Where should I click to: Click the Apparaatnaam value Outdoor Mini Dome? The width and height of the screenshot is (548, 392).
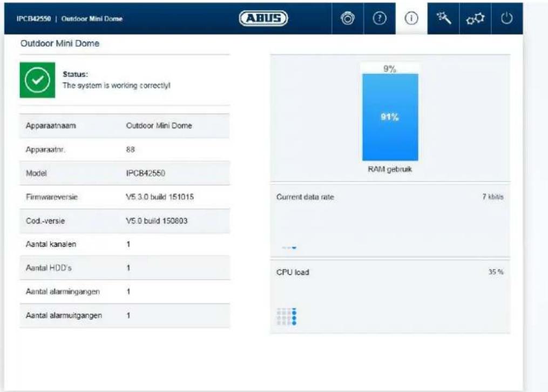pos(159,126)
